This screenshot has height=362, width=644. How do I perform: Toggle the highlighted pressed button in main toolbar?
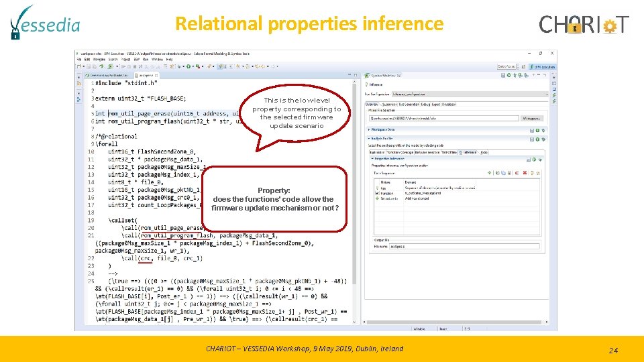(x=220, y=66)
